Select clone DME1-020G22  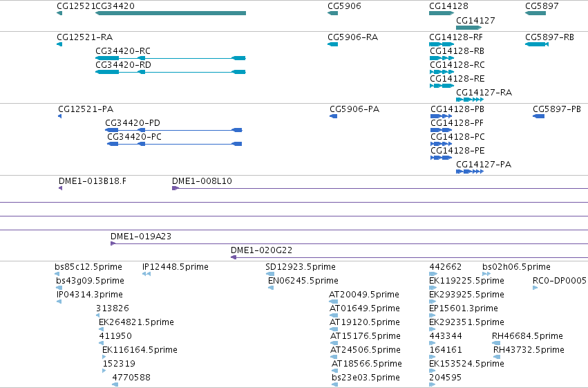409,257
